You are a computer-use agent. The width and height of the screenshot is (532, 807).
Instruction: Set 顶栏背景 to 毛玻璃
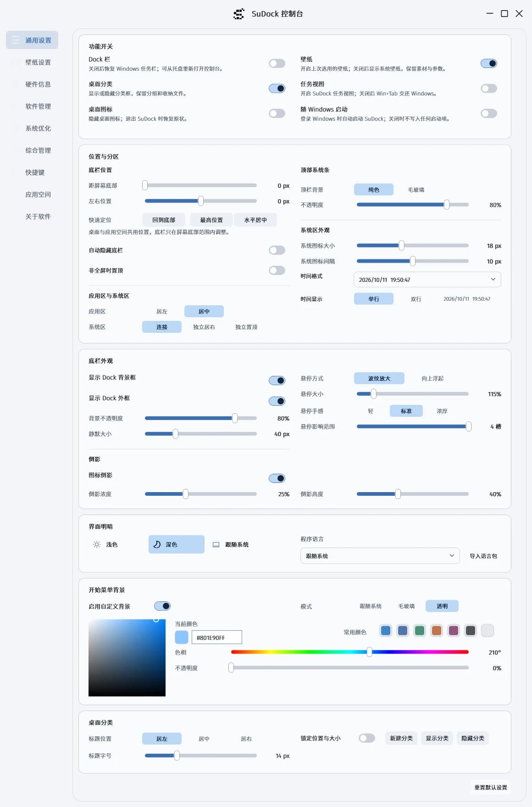416,190
